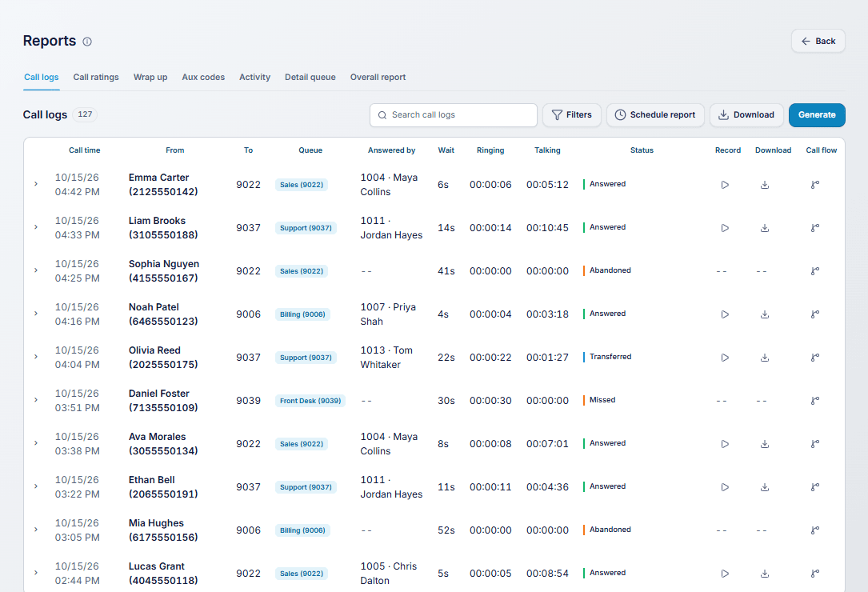The width and height of the screenshot is (868, 592).
Task: Play the recording for Emma Carter's call
Action: coord(725,185)
